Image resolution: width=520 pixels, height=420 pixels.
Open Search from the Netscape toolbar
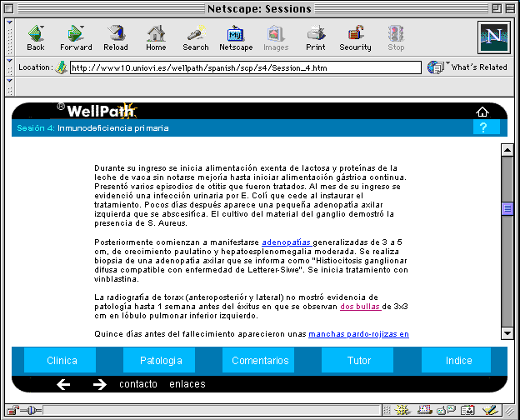[196, 37]
